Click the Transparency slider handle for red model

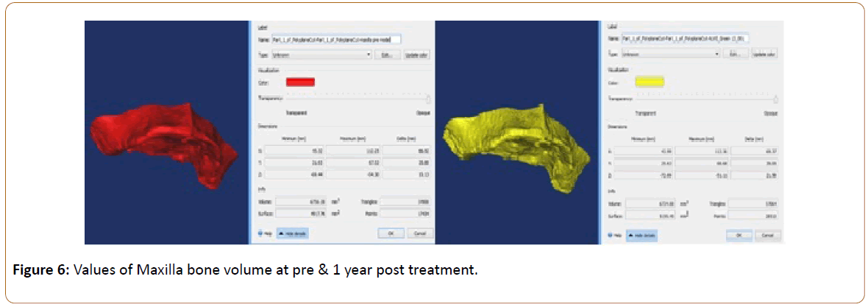pos(428,99)
